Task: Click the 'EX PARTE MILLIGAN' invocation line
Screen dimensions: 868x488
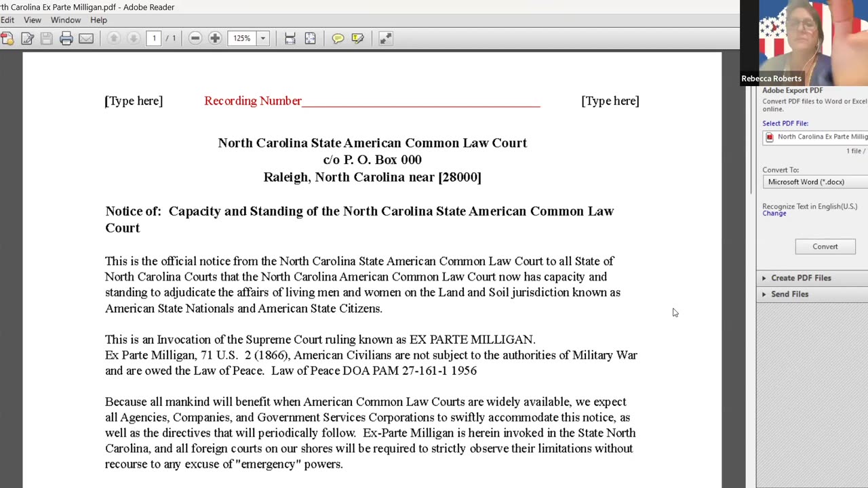Action: (x=320, y=340)
